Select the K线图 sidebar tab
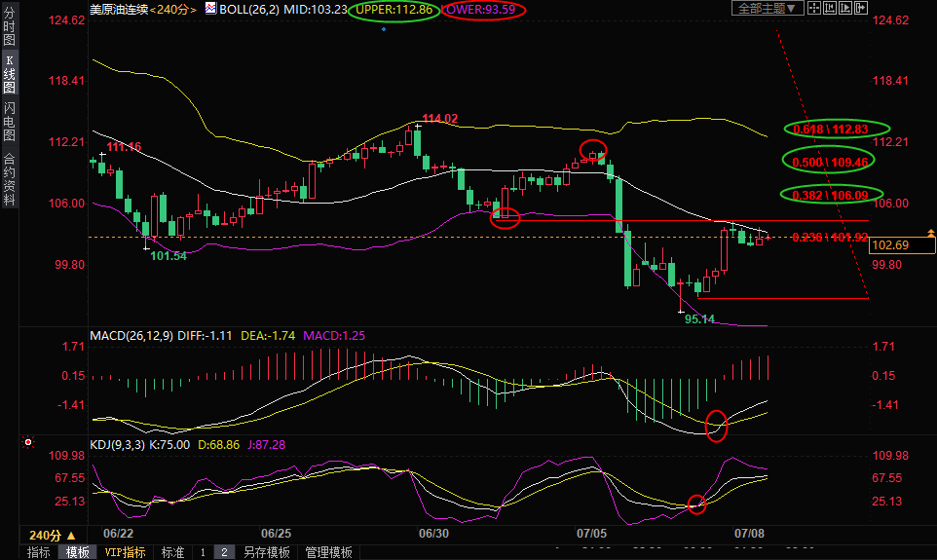This screenshot has height=560, width=937. (9, 74)
